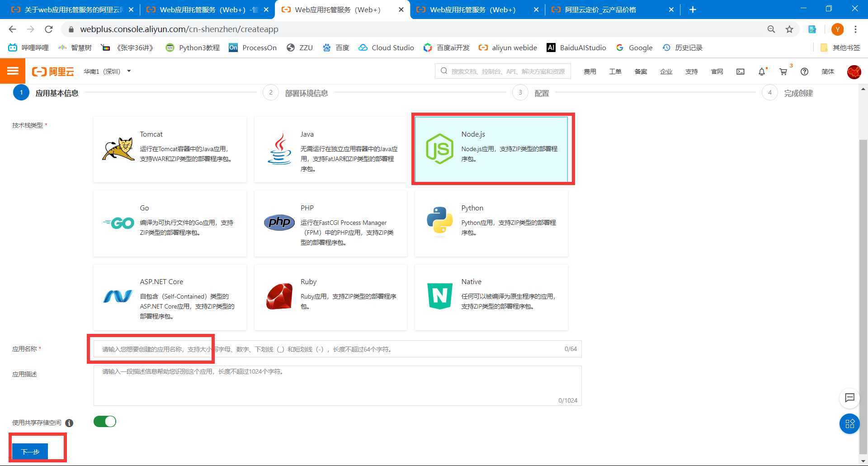This screenshot has width=868, height=466.
Task: Open the 历史记录 bookmark
Action: point(683,48)
